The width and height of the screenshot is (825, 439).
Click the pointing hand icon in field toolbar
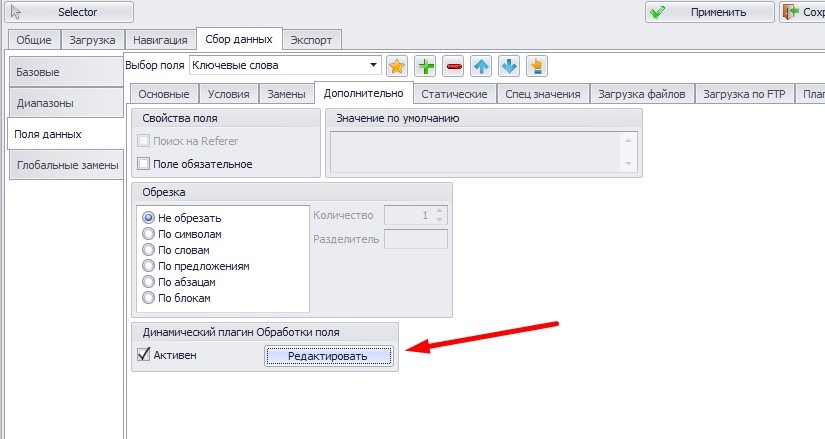tap(537, 66)
